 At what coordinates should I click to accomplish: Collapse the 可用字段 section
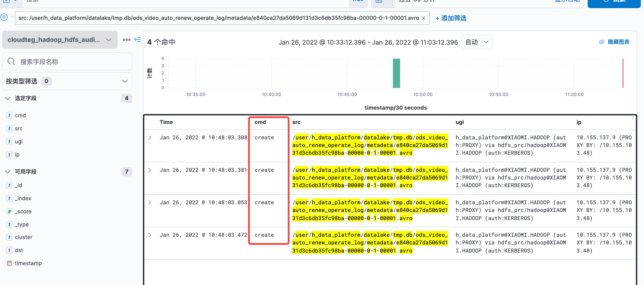tap(8, 172)
